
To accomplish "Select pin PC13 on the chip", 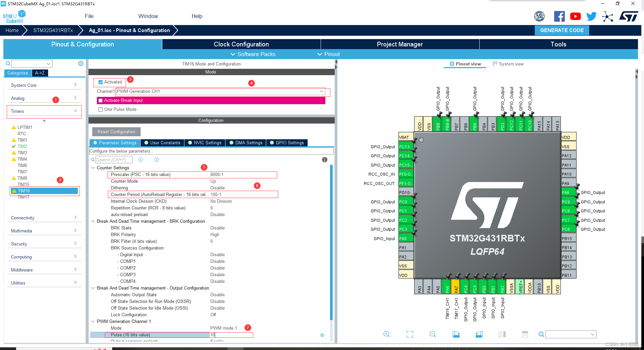I will pos(406,147).
